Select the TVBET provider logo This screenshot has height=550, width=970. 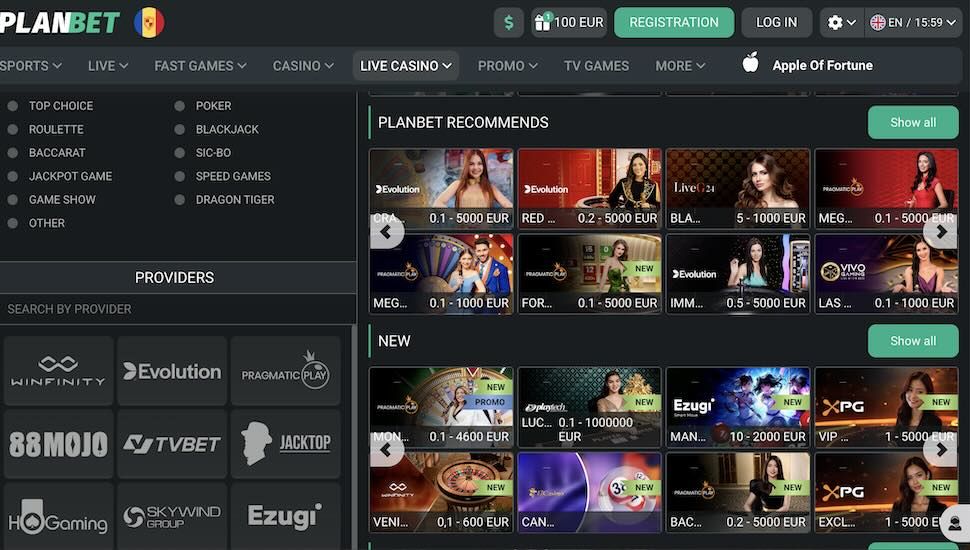(x=172, y=444)
